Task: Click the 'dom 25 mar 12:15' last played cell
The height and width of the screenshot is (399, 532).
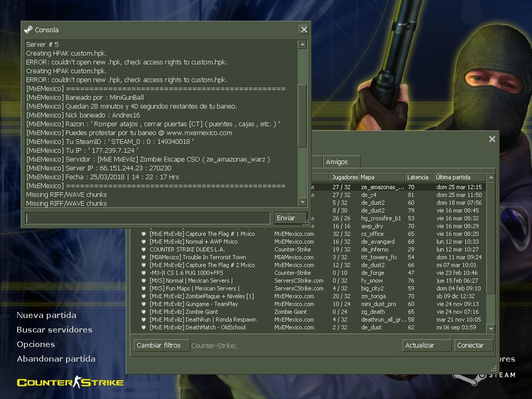Action: 459,187
